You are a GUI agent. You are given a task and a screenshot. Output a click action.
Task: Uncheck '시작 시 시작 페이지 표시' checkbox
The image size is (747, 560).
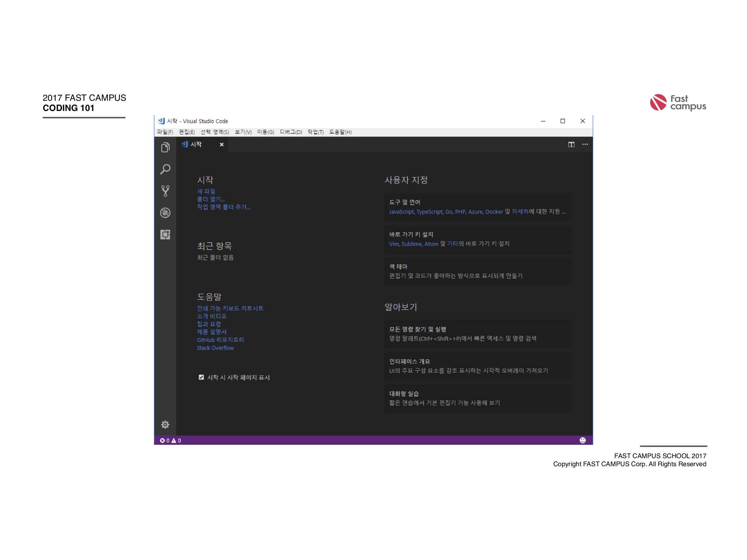[201, 377]
